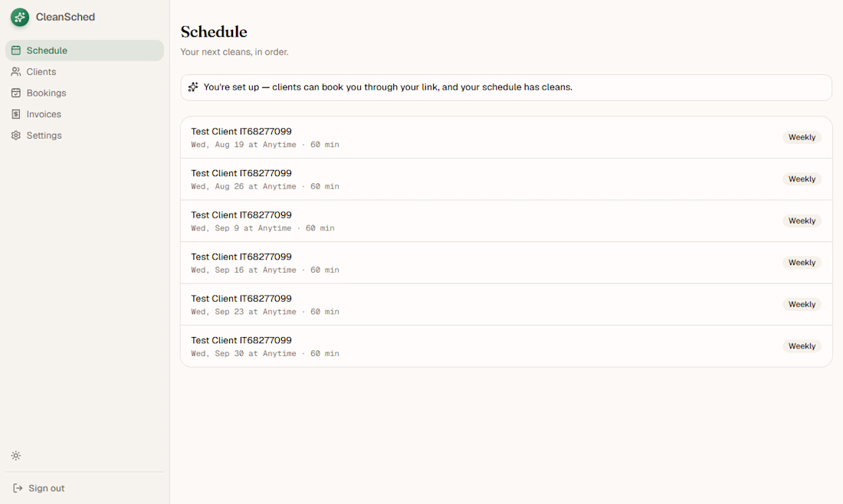Click the Settings gear icon
Screen dimensions: 843x504
[x=16, y=136]
